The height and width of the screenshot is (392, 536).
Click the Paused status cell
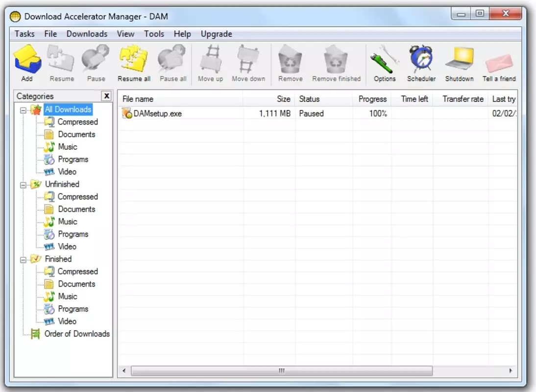311,114
